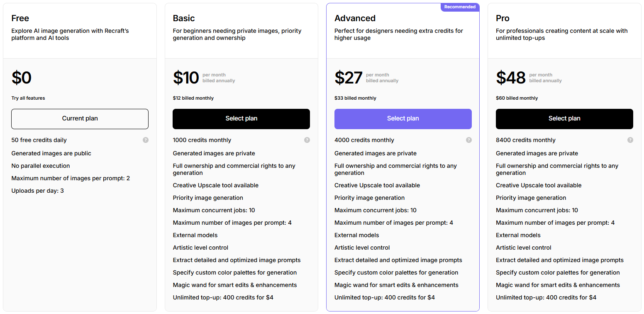The width and height of the screenshot is (644, 314).
Task: Click help icon beside 1000 credits monthly
Action: (x=307, y=140)
